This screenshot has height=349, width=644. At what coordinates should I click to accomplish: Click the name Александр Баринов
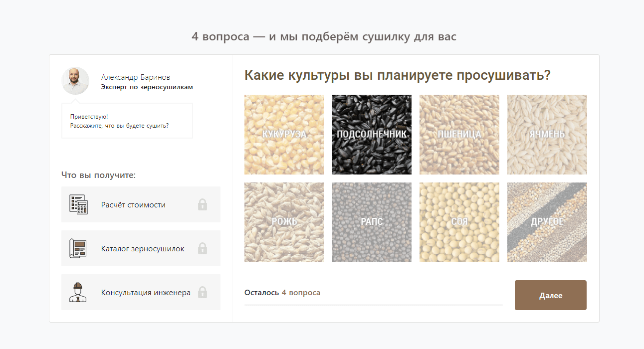(136, 77)
